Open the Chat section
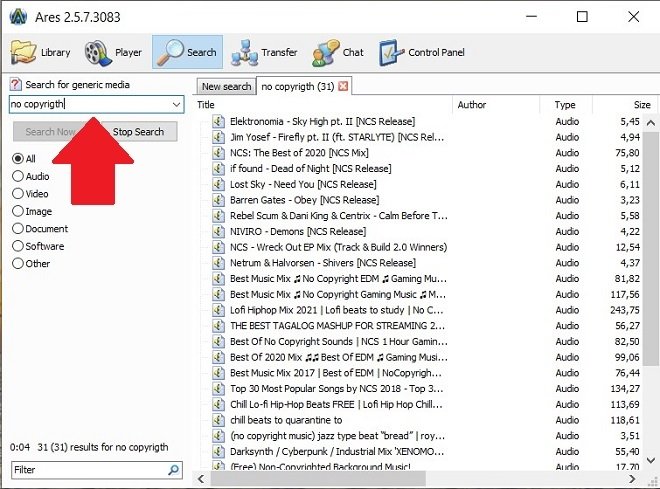This screenshot has width=660, height=489. [338, 53]
